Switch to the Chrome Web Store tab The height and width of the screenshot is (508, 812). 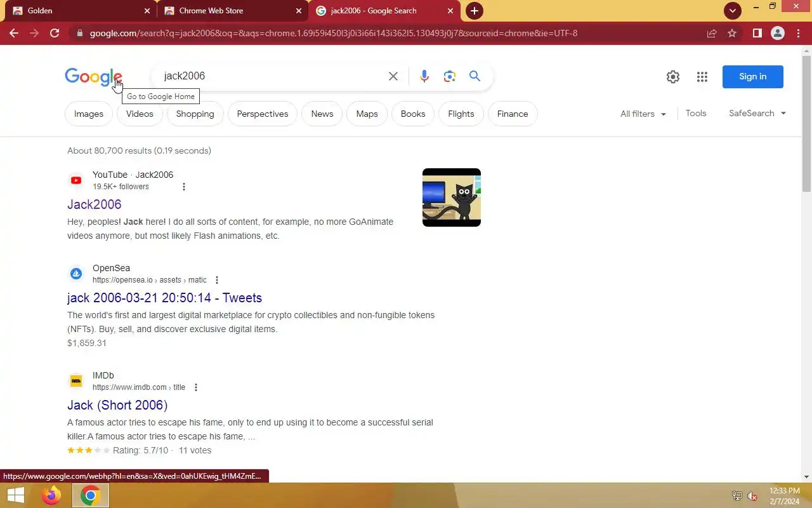click(x=232, y=11)
